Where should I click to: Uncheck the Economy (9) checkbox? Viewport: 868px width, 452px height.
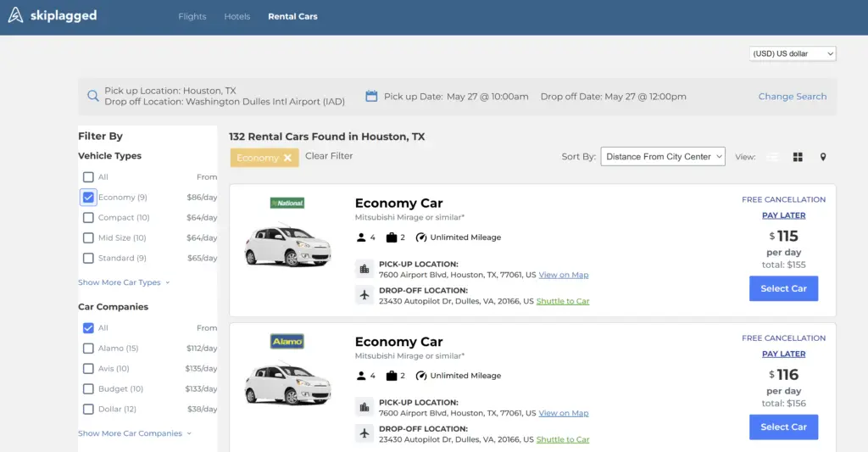[88, 198]
